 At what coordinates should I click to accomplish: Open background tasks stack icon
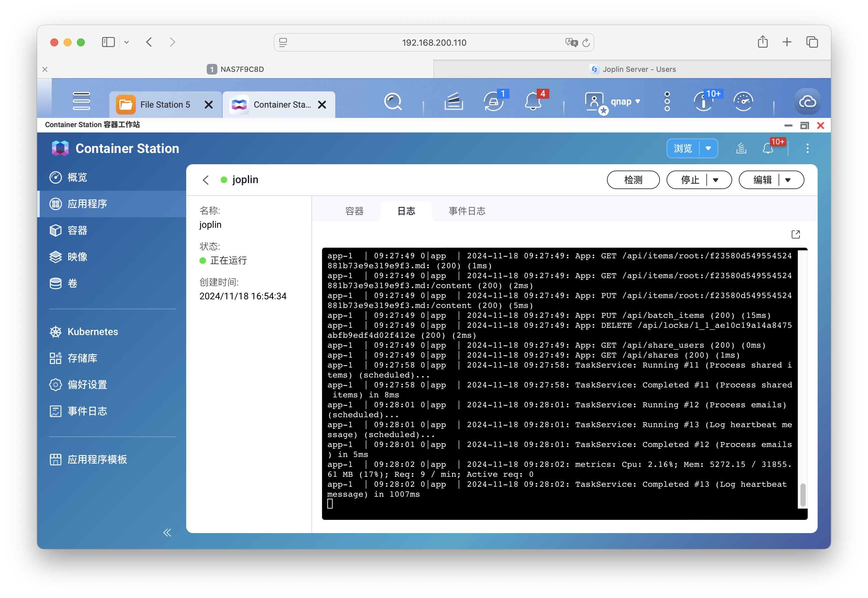pos(454,102)
